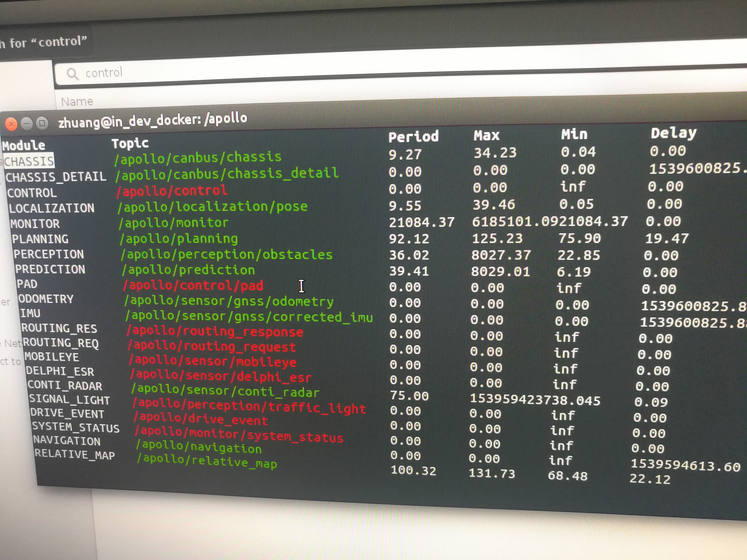Screen dimensions: 747x560
Task: Click the /apollo/planning topic
Action: click(x=179, y=239)
